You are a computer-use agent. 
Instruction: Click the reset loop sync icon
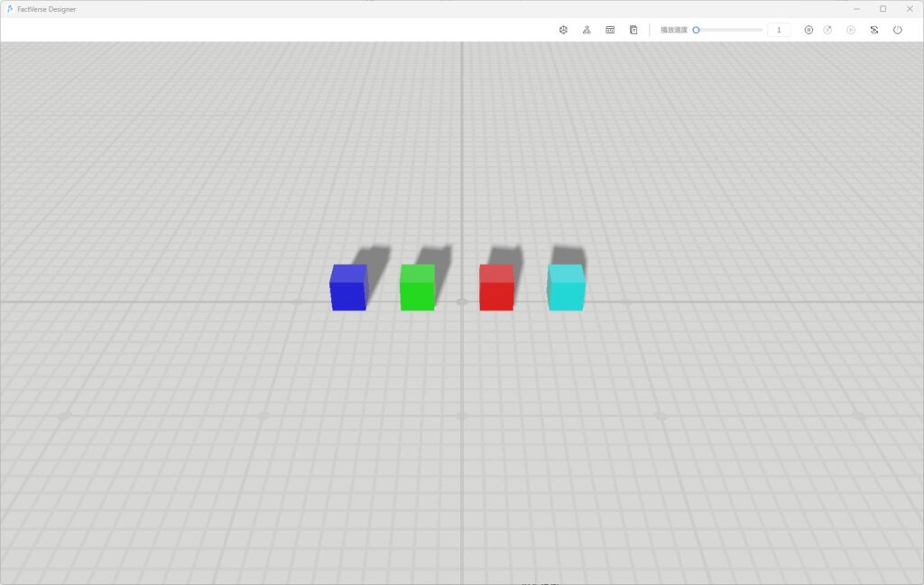click(874, 30)
